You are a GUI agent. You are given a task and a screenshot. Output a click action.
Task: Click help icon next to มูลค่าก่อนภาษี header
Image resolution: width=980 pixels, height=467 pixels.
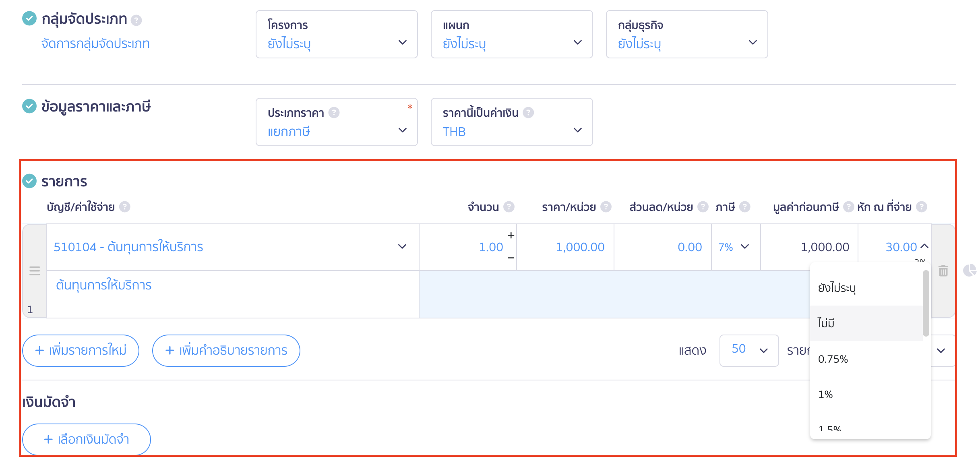point(848,207)
